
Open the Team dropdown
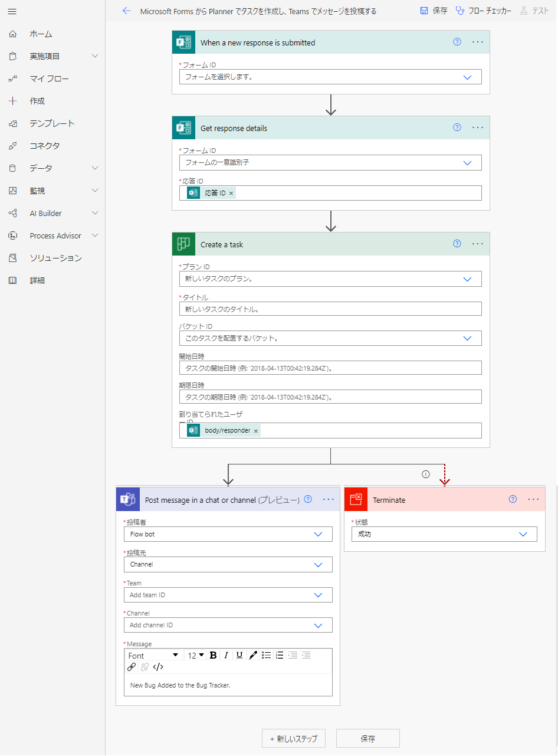click(x=319, y=595)
